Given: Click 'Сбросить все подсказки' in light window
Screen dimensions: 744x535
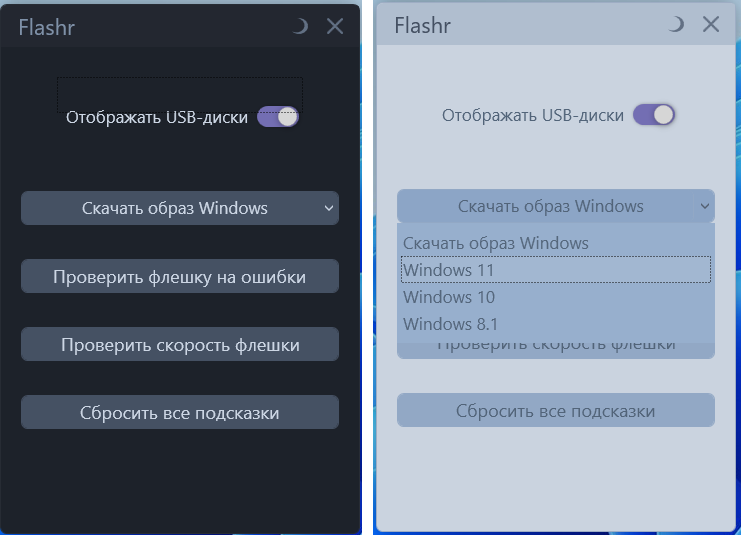Looking at the screenshot, I should (556, 410).
